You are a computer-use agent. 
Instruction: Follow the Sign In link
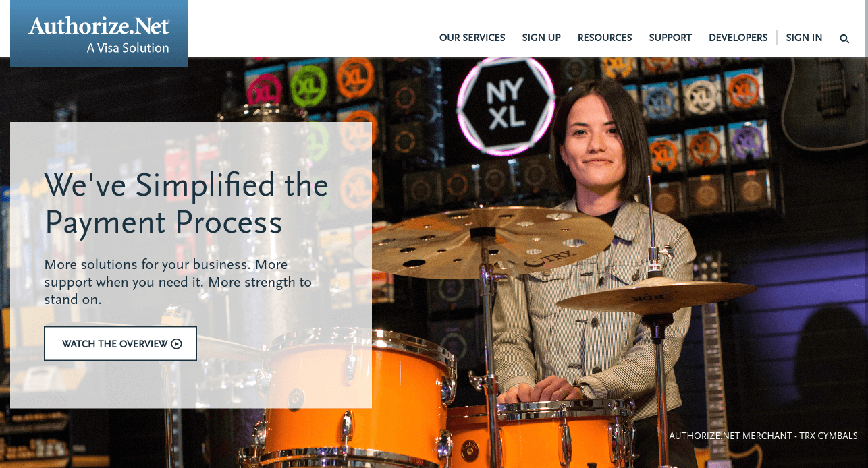(x=804, y=38)
